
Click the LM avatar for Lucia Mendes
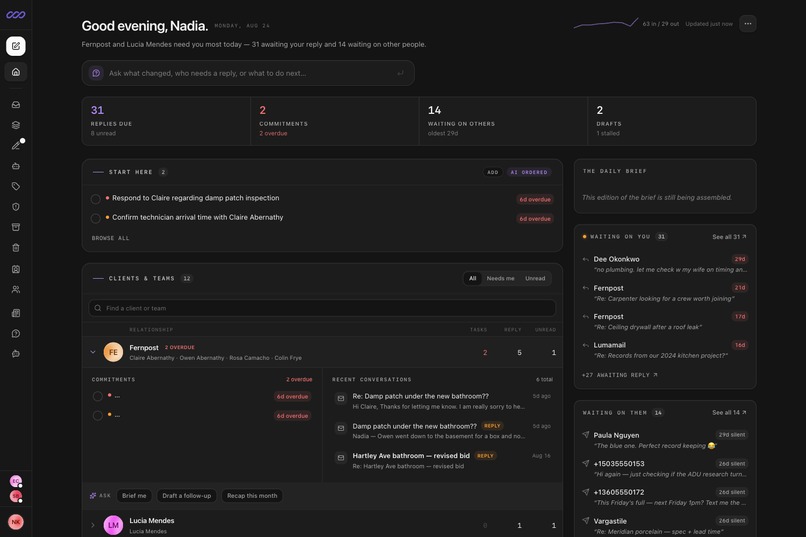click(x=113, y=525)
